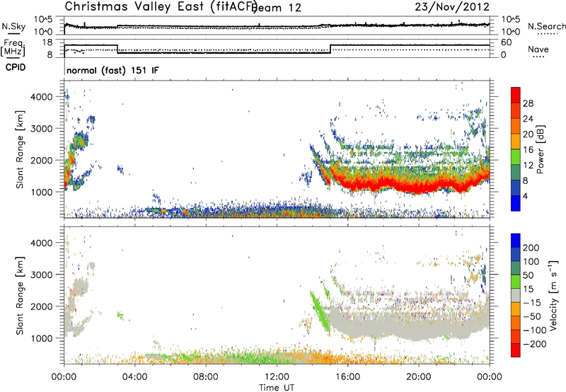The height and width of the screenshot is (392, 566).
Task: Click the '4000' tick on the Power panel
Action: pos(41,97)
